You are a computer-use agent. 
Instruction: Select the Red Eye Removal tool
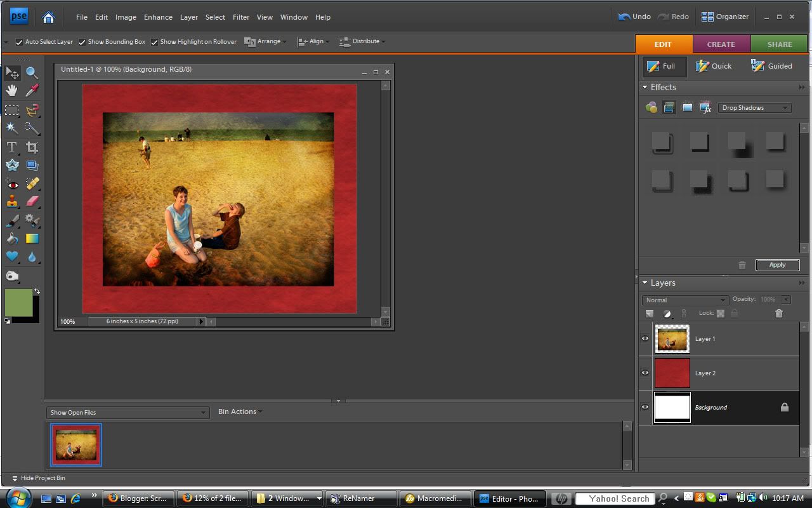pyautogui.click(x=12, y=184)
